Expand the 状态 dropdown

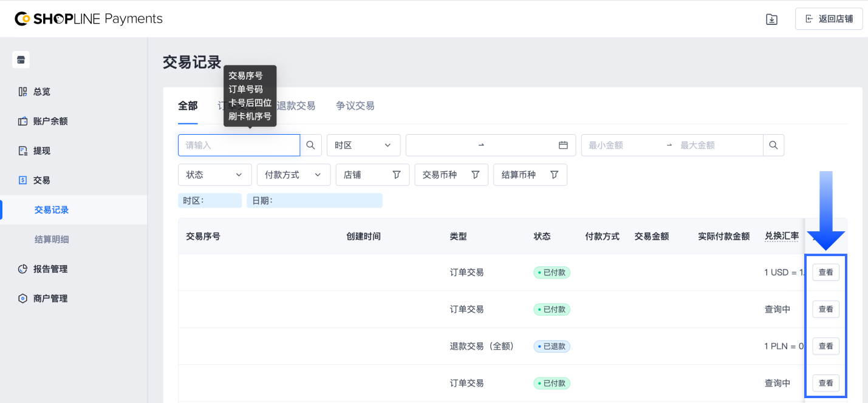click(x=214, y=175)
